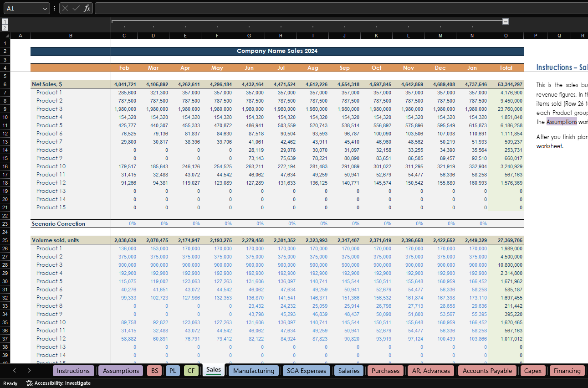
Task: Select the Sales sheet tab
Action: click(213, 370)
